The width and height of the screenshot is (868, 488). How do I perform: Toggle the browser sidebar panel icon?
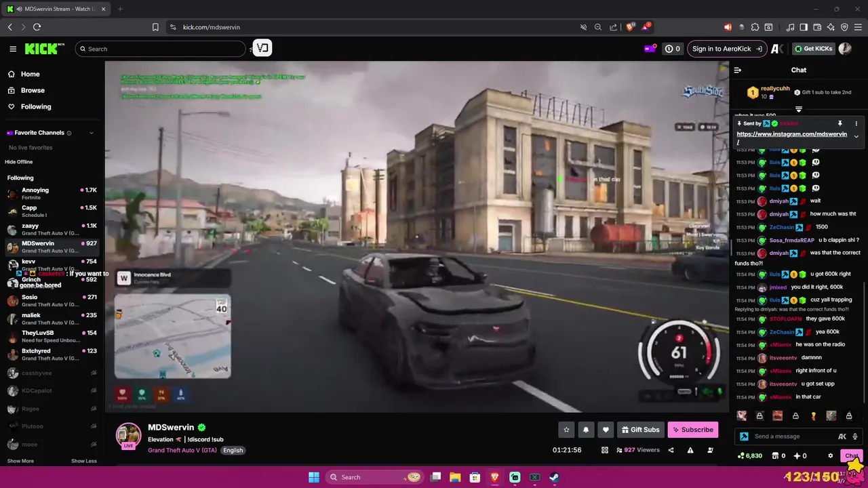804,27
